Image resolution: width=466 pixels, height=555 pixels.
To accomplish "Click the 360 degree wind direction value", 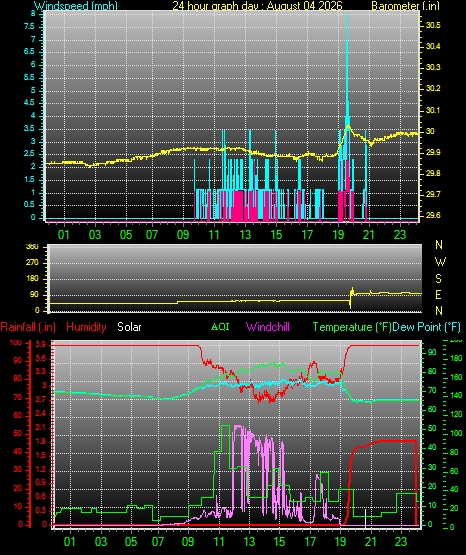I will [x=32, y=247].
